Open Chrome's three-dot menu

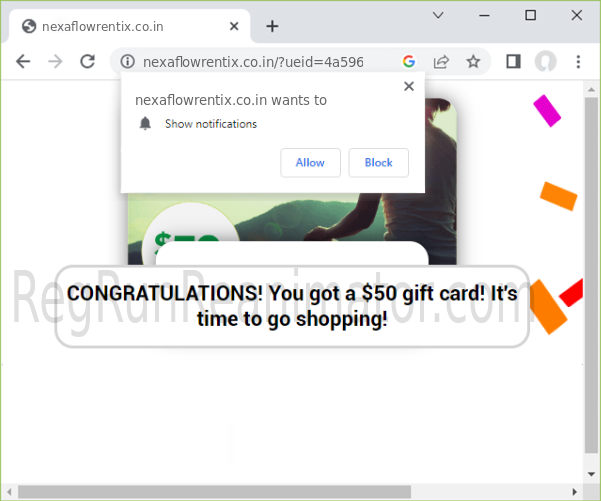click(x=578, y=61)
